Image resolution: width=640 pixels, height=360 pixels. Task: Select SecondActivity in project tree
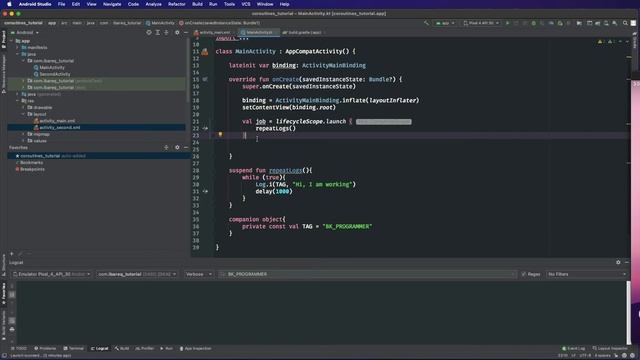point(55,74)
